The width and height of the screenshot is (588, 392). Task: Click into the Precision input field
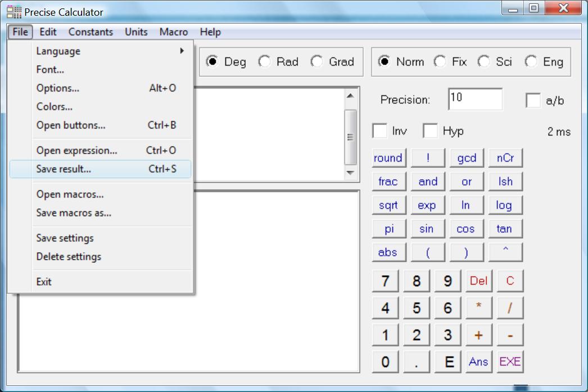click(x=475, y=99)
